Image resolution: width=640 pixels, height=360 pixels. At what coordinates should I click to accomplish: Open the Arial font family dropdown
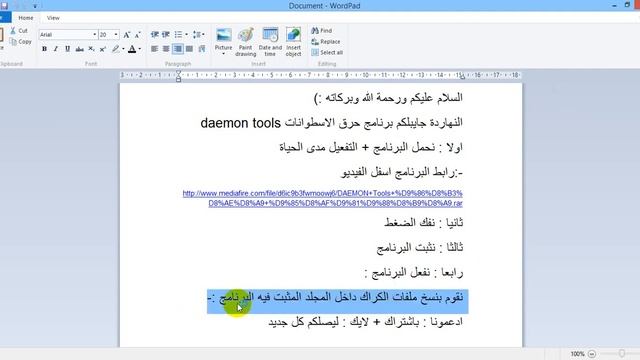94,35
